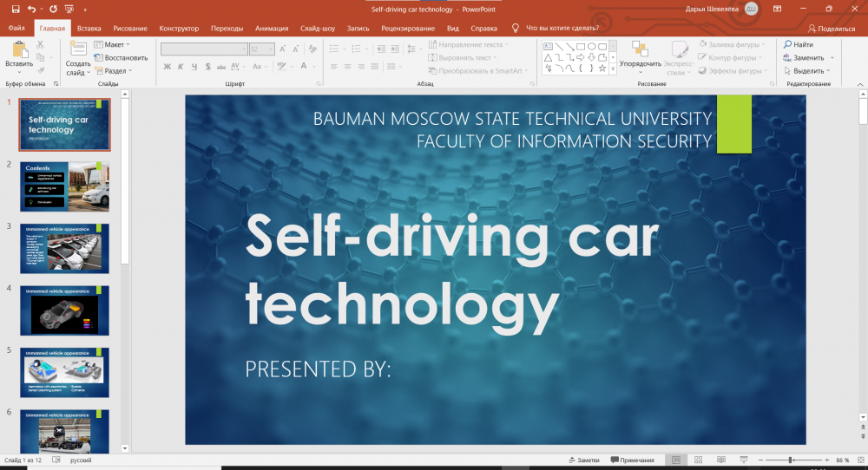Click the line spacing icon
868x470 pixels.
411,49
